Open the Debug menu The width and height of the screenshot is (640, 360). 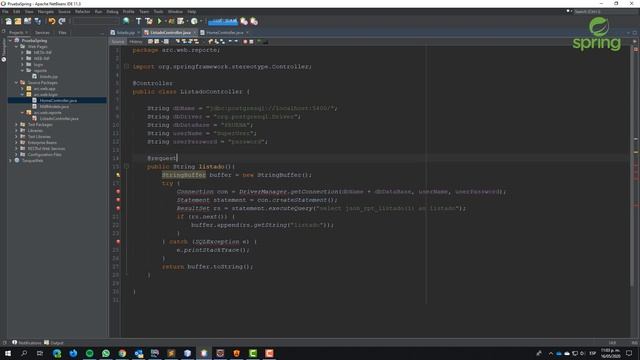pyautogui.click(x=112, y=12)
